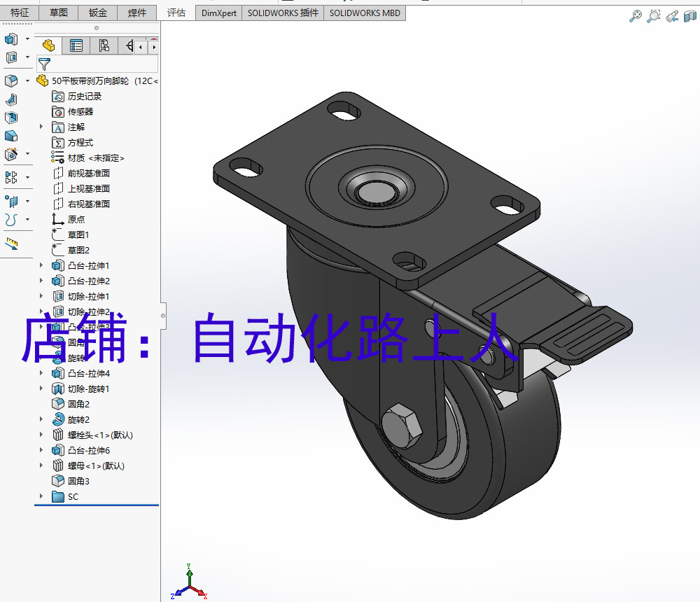Viewport: 700px width, 602px height.
Task: Expand the 凸台-拉伸1 feature
Action: tap(41, 265)
